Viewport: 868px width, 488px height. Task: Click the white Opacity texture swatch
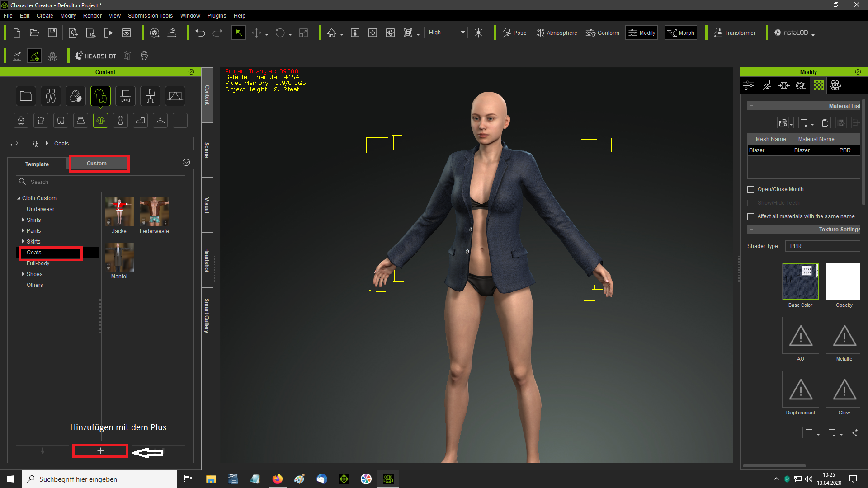pyautogui.click(x=843, y=281)
